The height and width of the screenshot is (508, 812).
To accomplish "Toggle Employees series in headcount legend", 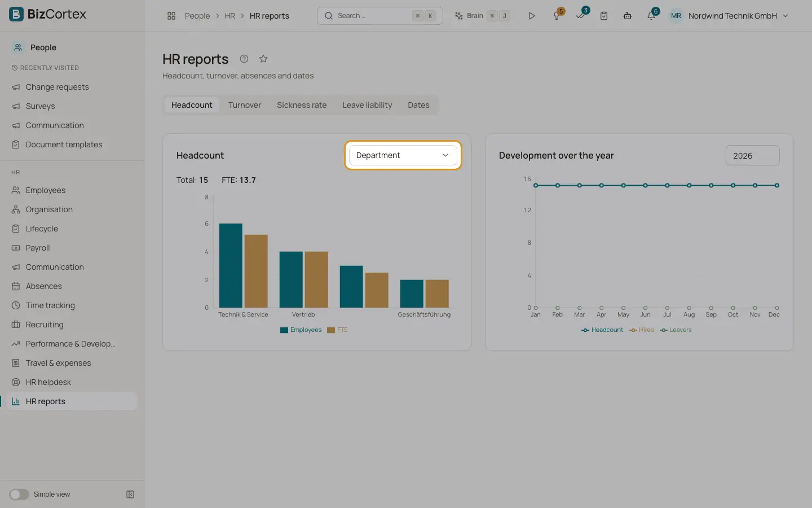I will click(301, 330).
